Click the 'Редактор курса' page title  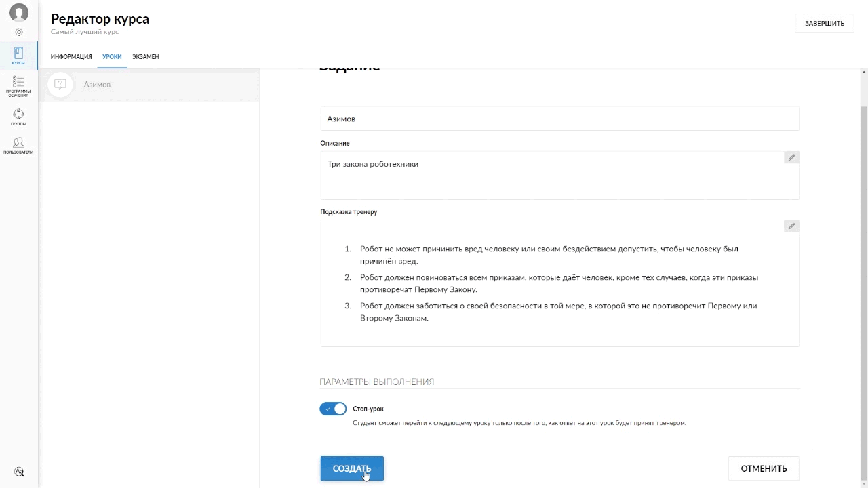pos(100,19)
